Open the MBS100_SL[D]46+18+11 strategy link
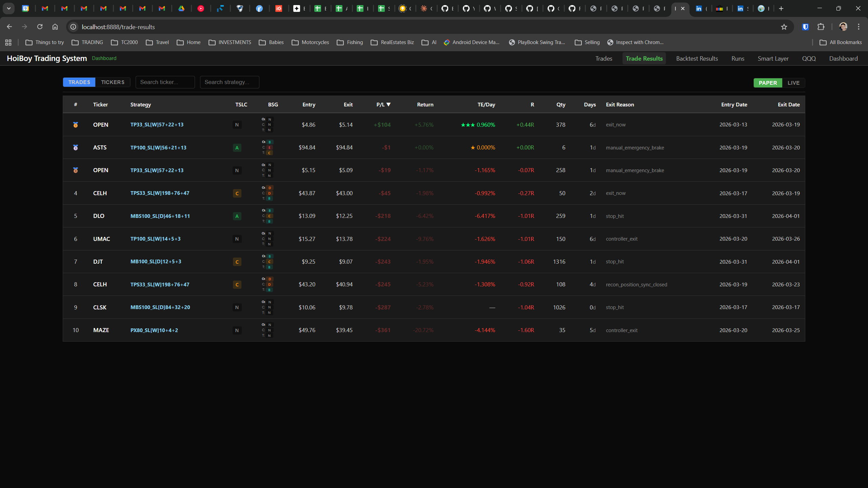The image size is (868, 488). (160, 216)
